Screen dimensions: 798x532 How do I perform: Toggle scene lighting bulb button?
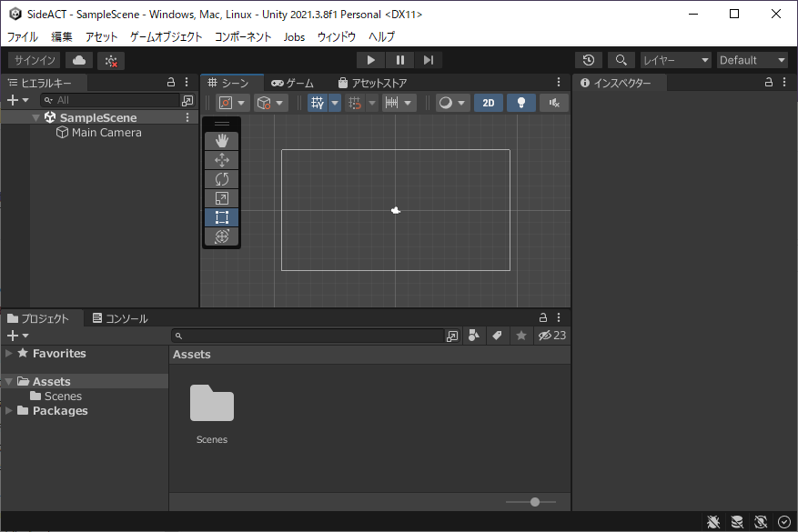pos(521,103)
